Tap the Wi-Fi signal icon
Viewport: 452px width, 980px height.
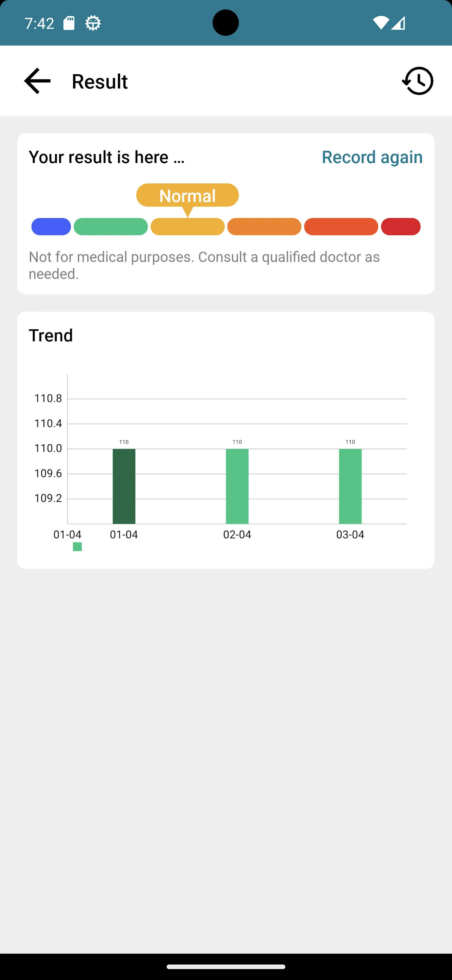[381, 23]
